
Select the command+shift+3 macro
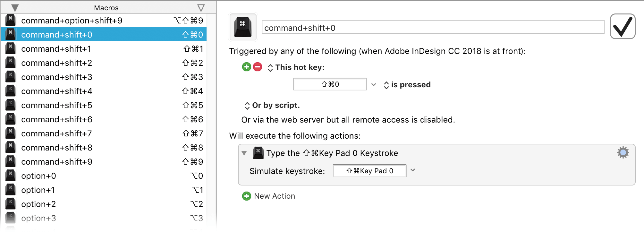104,77
